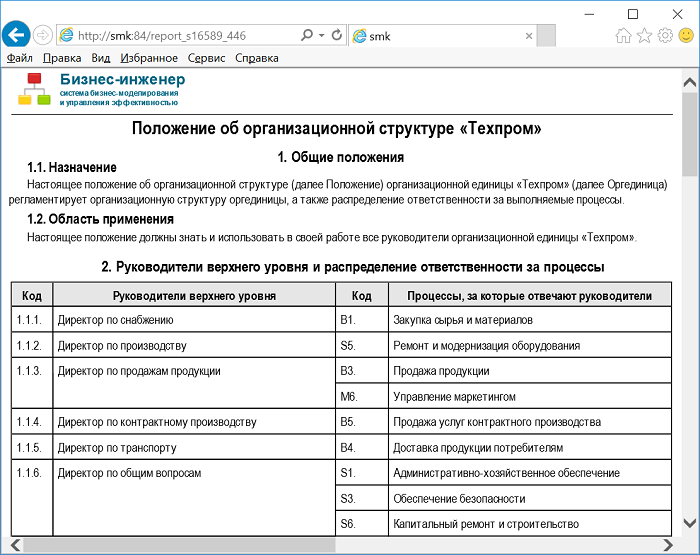Click the horizontal scrollbar right arrow
Viewport: 700px width, 555px height.
pos(668,545)
